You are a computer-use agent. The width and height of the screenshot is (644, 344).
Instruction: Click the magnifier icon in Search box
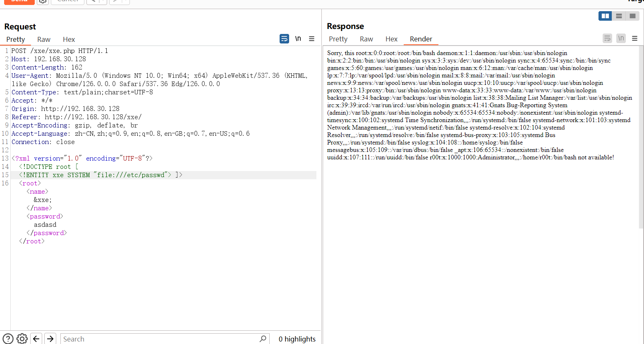[x=263, y=339]
